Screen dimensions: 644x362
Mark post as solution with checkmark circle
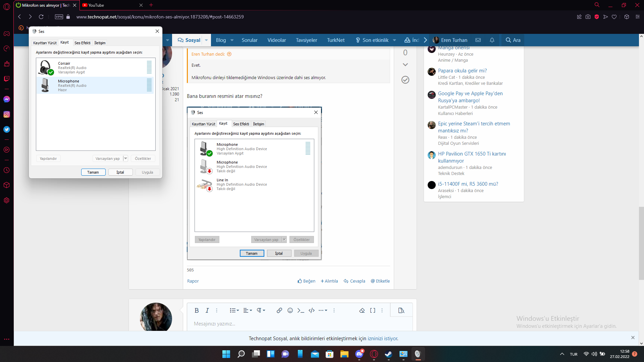pos(405,80)
